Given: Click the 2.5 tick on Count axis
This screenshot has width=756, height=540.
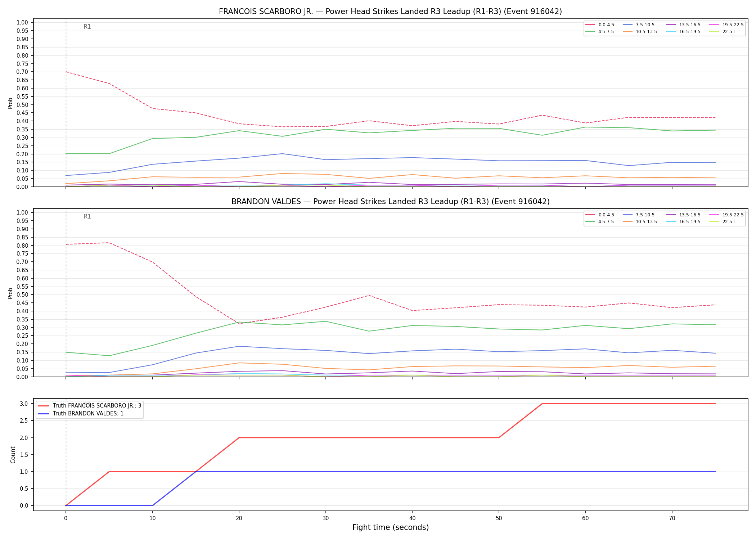Looking at the screenshot, I should (24, 420).
